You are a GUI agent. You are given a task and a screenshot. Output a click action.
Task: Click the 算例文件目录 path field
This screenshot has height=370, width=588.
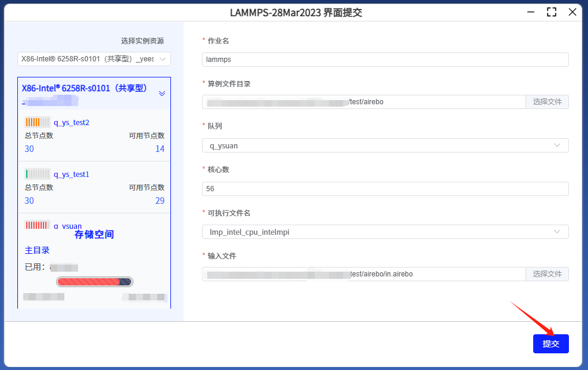[x=363, y=102]
